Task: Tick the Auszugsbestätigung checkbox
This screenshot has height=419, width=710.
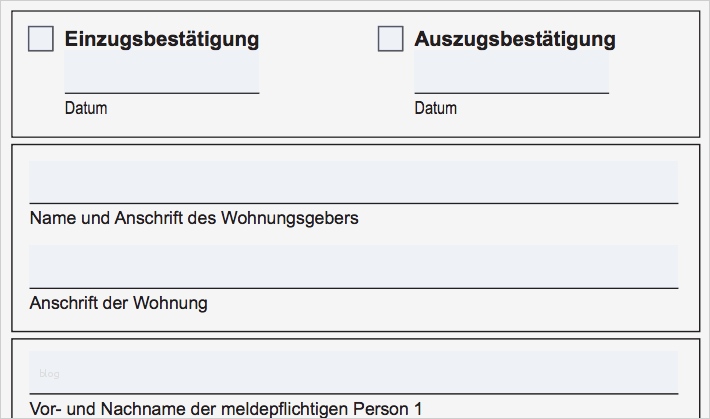Action: pyautogui.click(x=390, y=39)
